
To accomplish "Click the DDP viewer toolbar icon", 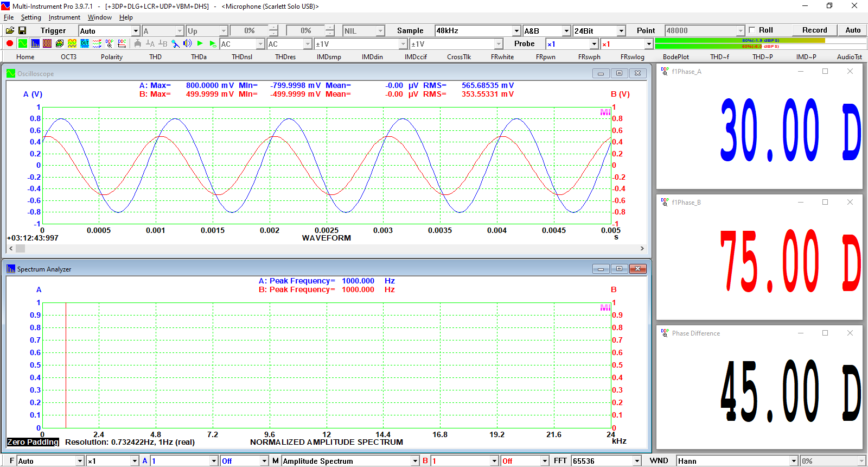I will tap(110, 43).
